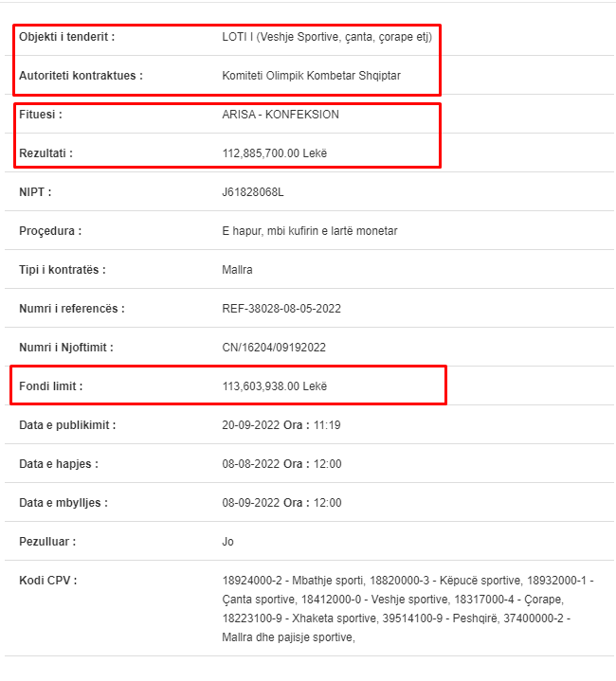The height and width of the screenshot is (681, 616).
Task: Click the 'NIPT :' label
Action: [x=35, y=192]
